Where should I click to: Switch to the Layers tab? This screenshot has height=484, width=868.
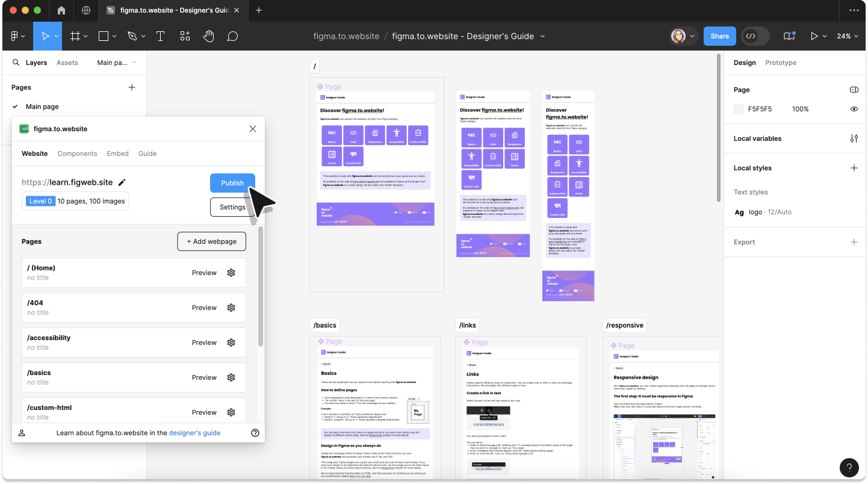(x=36, y=63)
